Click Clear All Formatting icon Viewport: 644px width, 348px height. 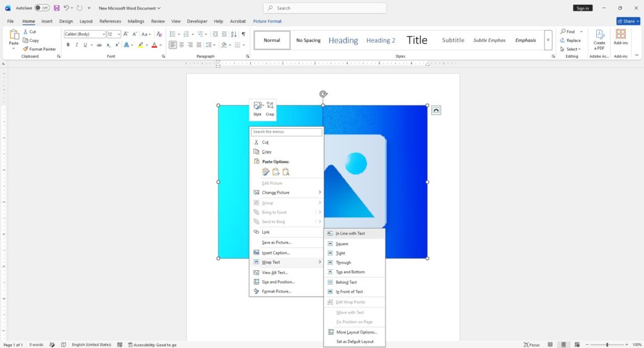coord(159,34)
